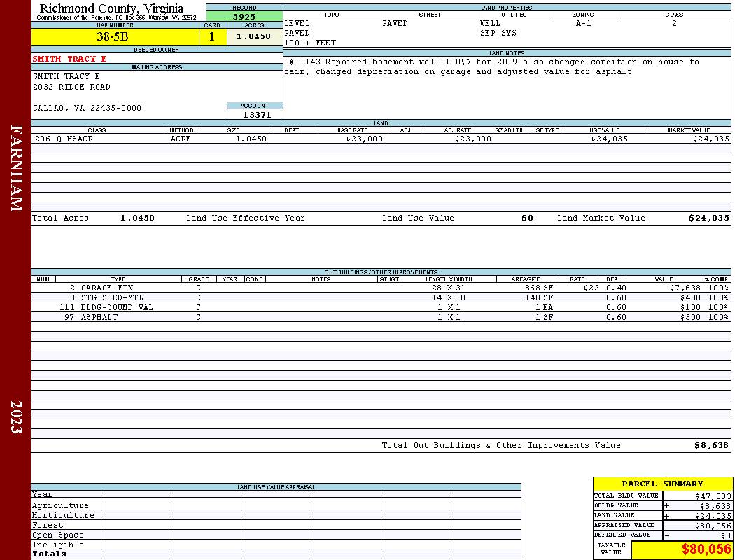
Task: Select STG SHED-MTL outbuilding row
Action: (x=381, y=297)
